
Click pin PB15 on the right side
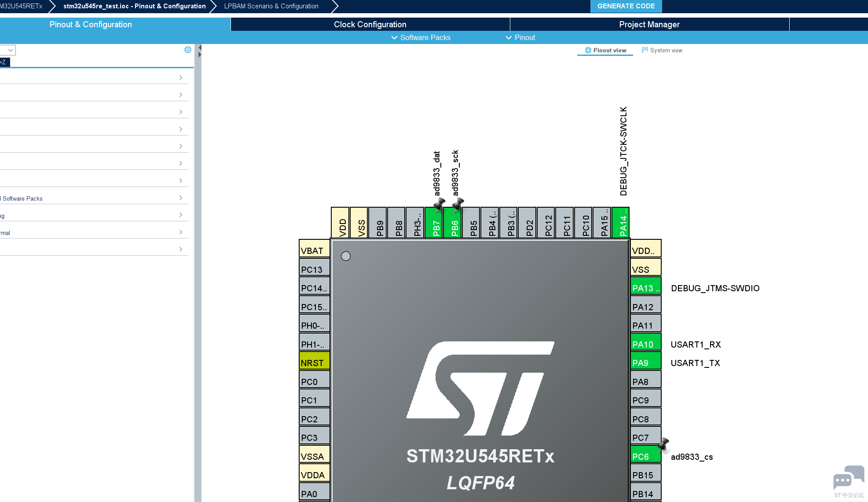(646, 473)
